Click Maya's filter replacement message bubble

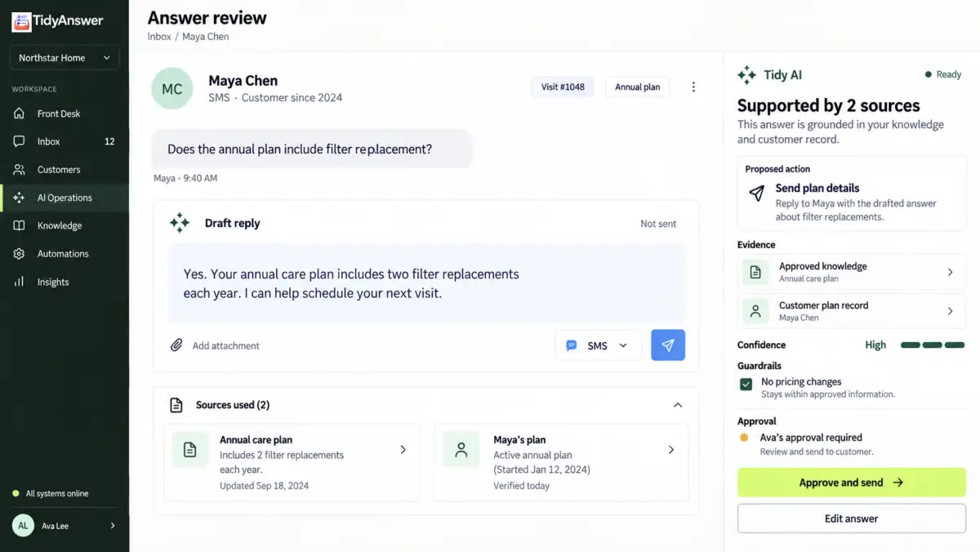tap(312, 149)
